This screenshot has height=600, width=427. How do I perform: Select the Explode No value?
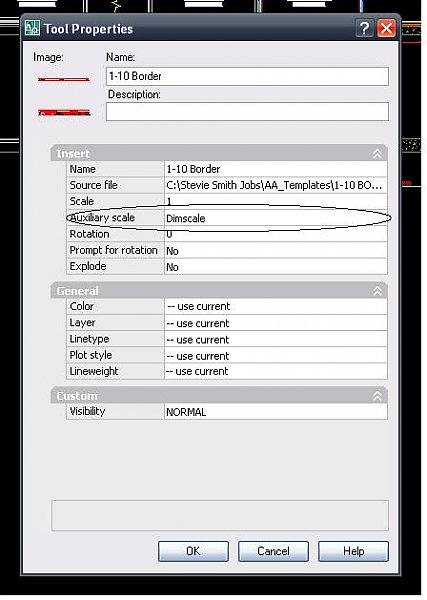(x=276, y=267)
